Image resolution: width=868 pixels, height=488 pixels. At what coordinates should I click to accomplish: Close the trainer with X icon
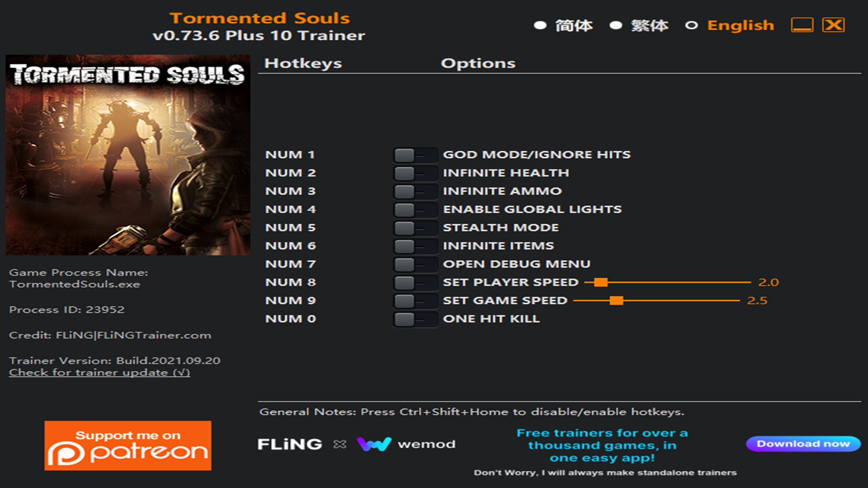tap(833, 25)
